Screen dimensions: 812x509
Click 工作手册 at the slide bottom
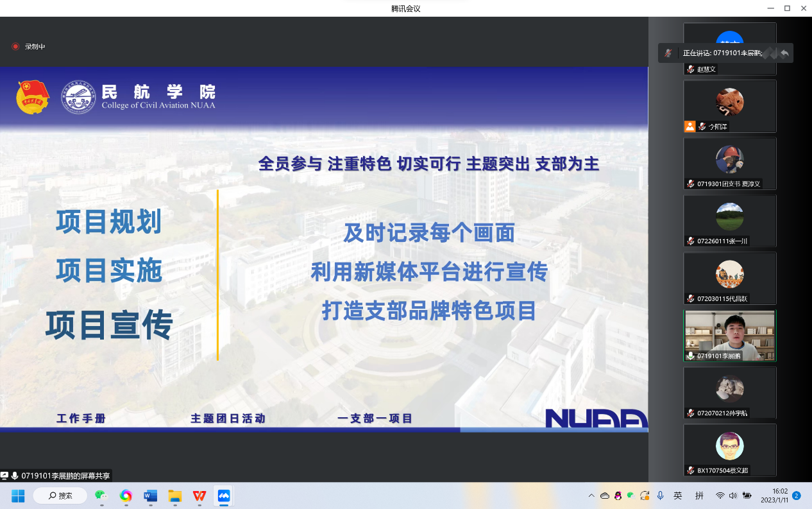(x=81, y=418)
